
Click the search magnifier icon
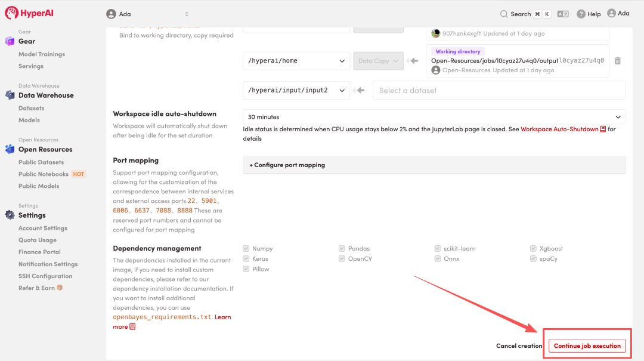coord(503,14)
